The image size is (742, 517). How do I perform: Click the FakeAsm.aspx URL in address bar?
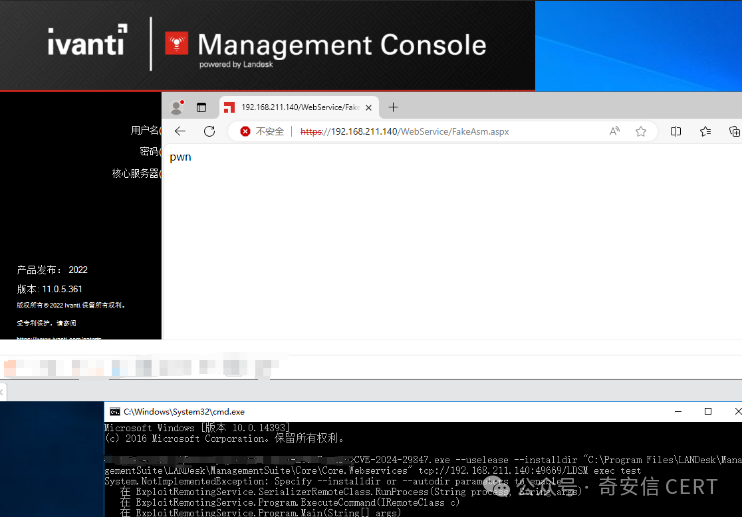(x=405, y=131)
